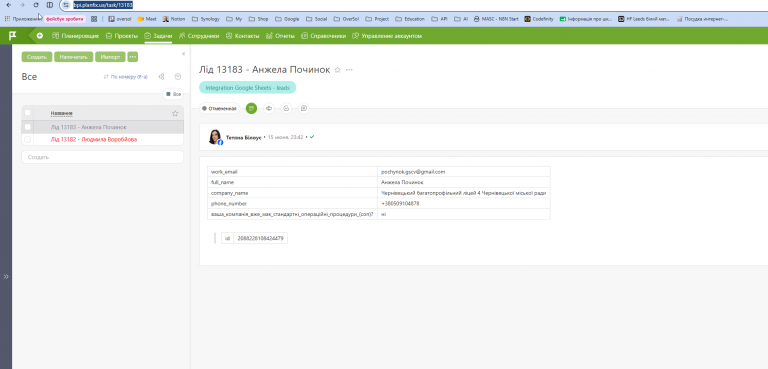Open the Отчеты section
Screen dimensions: 768x369
[280, 36]
